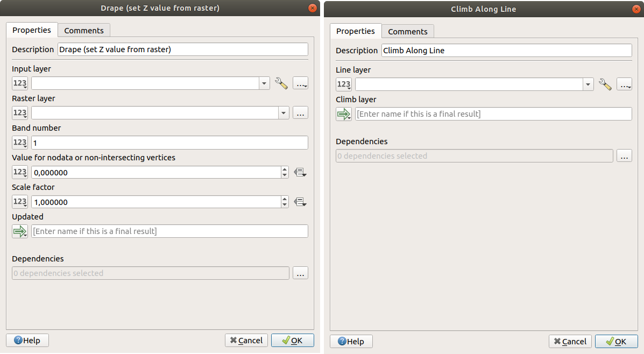Browse for Raster layer with ellipsis button

tap(300, 113)
